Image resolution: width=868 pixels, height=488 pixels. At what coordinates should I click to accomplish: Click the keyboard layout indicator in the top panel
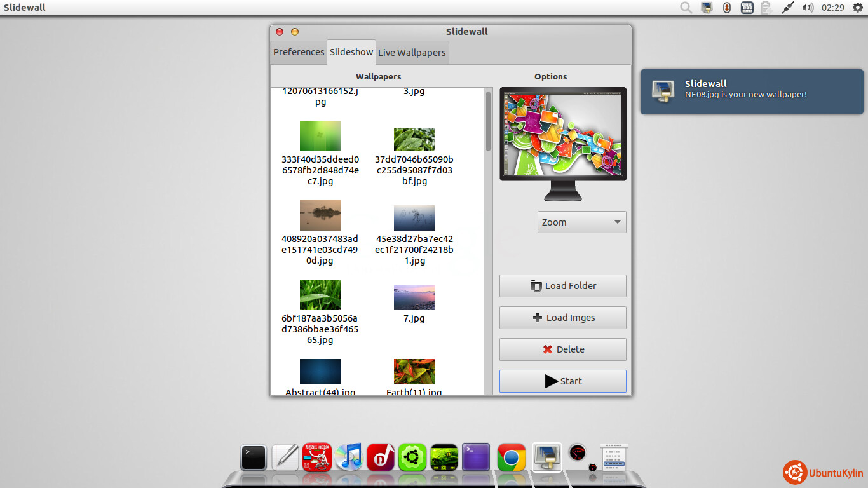tap(747, 8)
